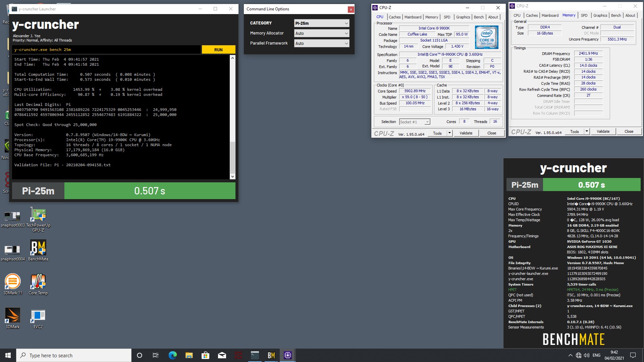Switch to SPD tab in left CPU-Z

(447, 17)
